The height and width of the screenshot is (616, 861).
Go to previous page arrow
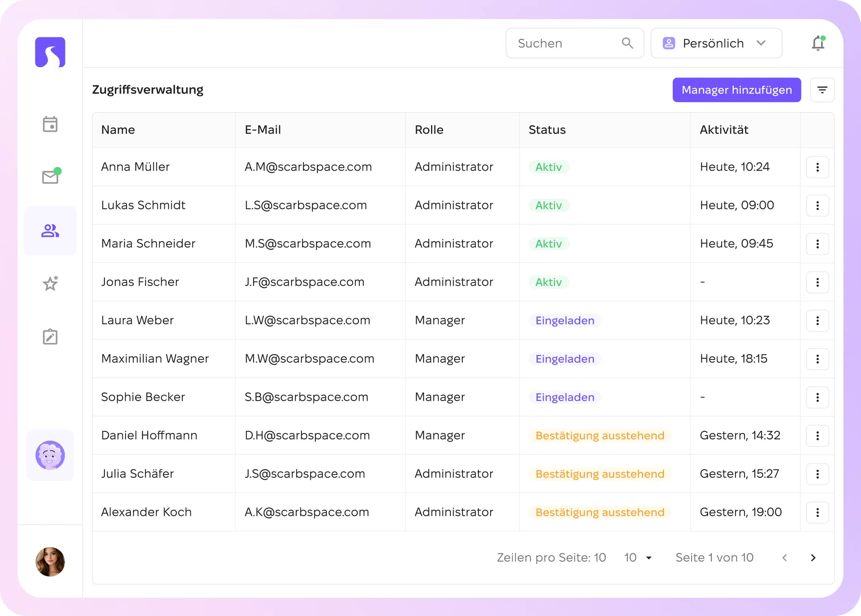click(x=785, y=558)
